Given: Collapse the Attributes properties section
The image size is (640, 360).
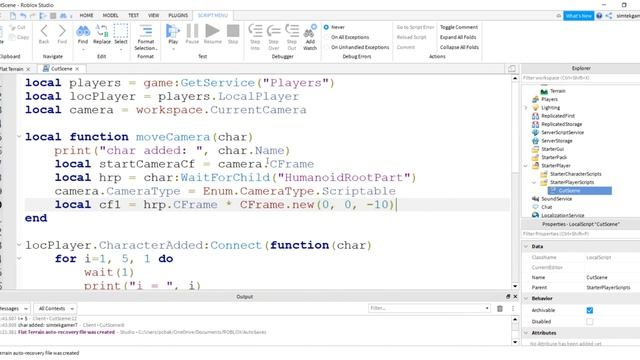Looking at the screenshot, I should [526, 333].
